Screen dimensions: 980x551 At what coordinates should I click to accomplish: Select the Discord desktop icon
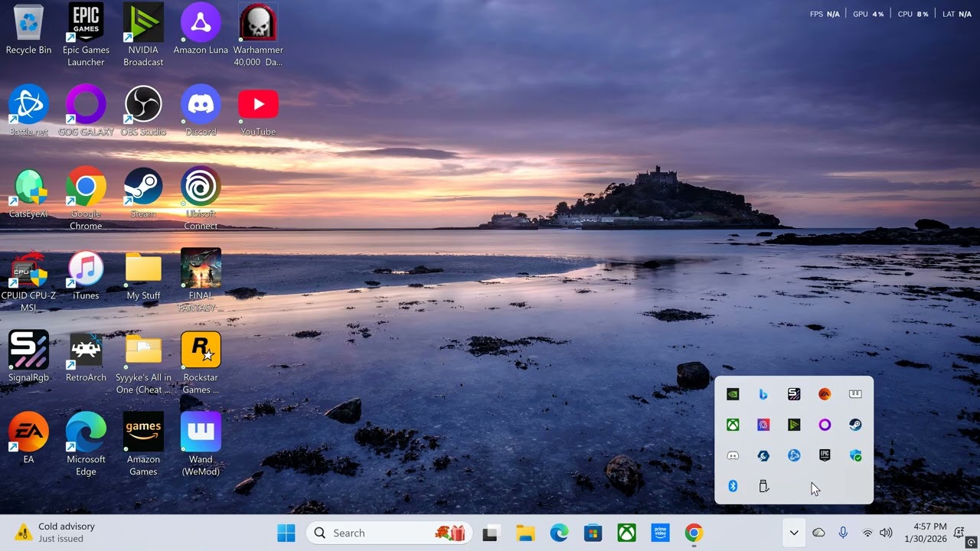coord(201,111)
